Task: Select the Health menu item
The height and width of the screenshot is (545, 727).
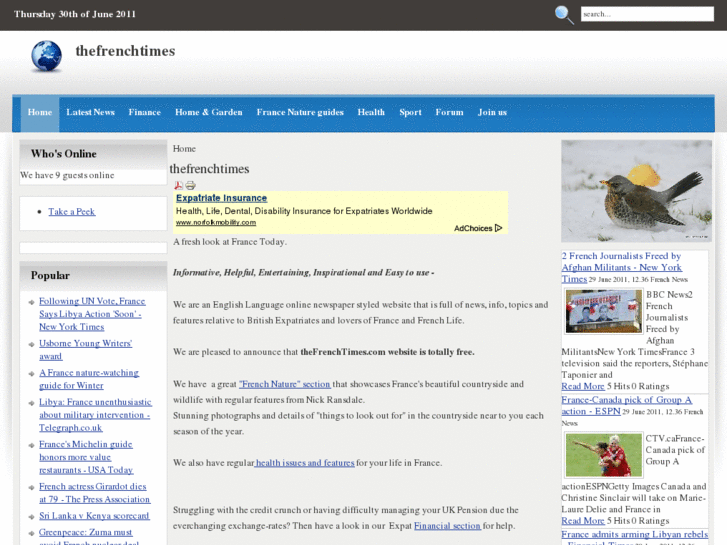Action: pos(371,112)
